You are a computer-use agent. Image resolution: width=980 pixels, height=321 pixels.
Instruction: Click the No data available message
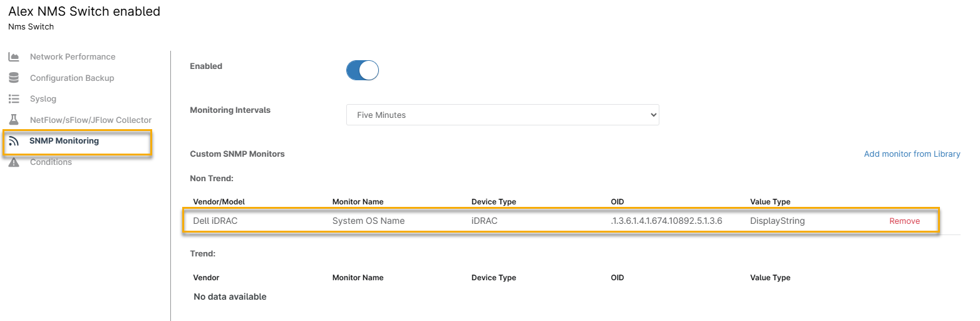(x=230, y=297)
